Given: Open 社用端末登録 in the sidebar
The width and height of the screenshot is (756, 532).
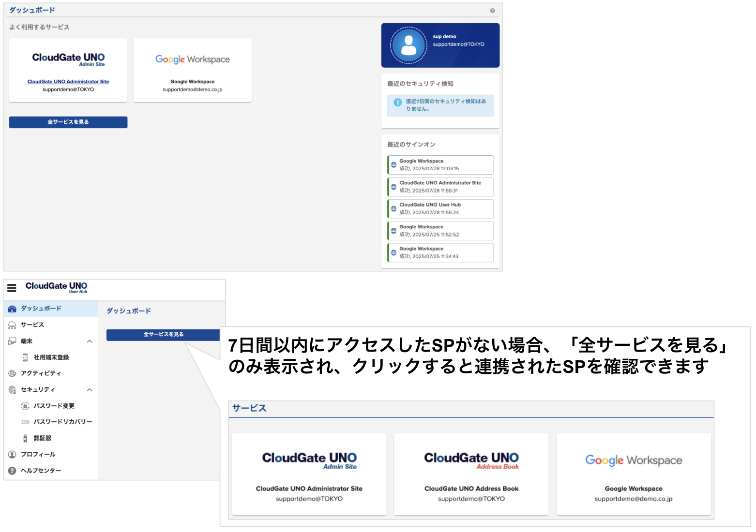Looking at the screenshot, I should pyautogui.click(x=51, y=357).
